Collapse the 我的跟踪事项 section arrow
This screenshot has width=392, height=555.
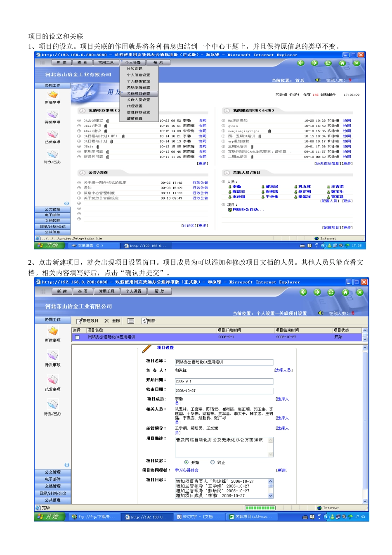pos(227,111)
